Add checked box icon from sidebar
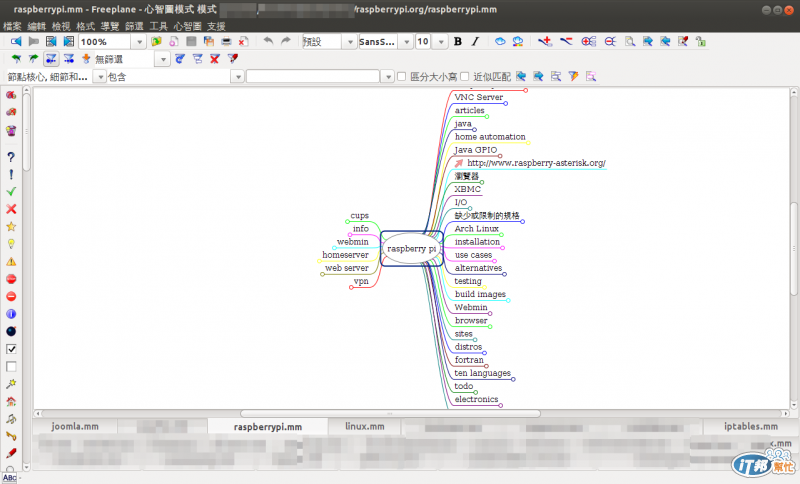This screenshot has height=484, width=800. (x=11, y=349)
